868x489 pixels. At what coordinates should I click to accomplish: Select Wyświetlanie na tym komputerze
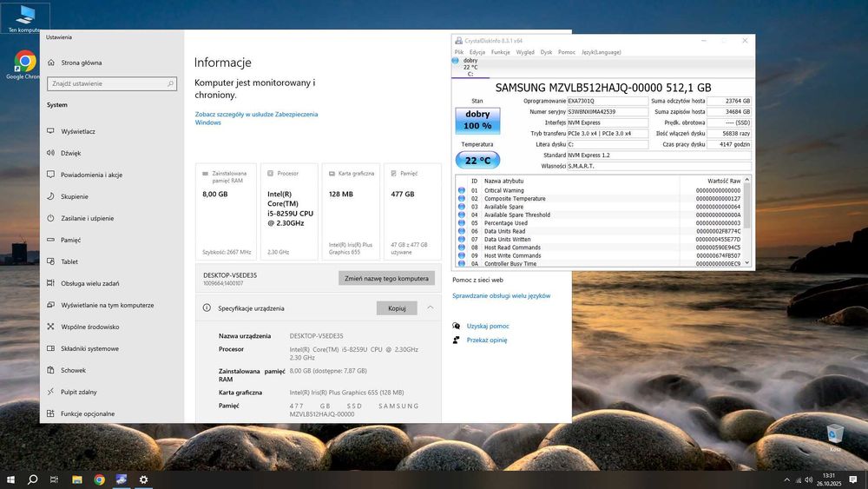[x=100, y=305]
